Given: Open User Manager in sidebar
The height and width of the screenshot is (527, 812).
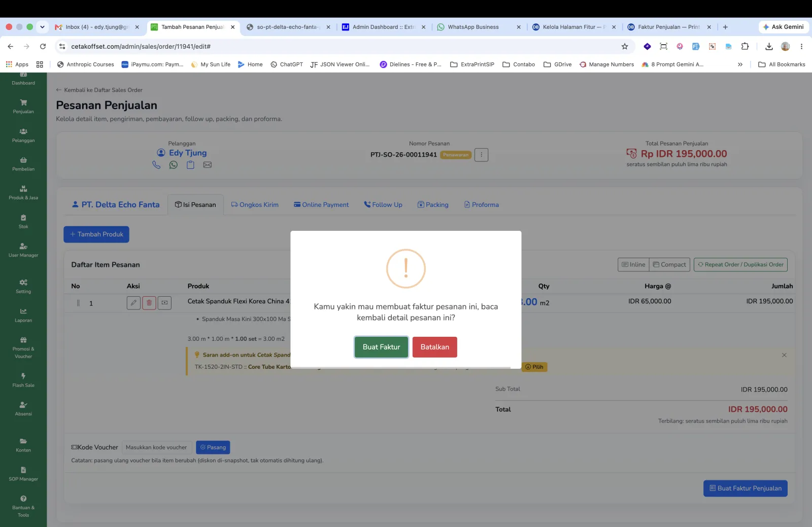Looking at the screenshot, I should [23, 250].
